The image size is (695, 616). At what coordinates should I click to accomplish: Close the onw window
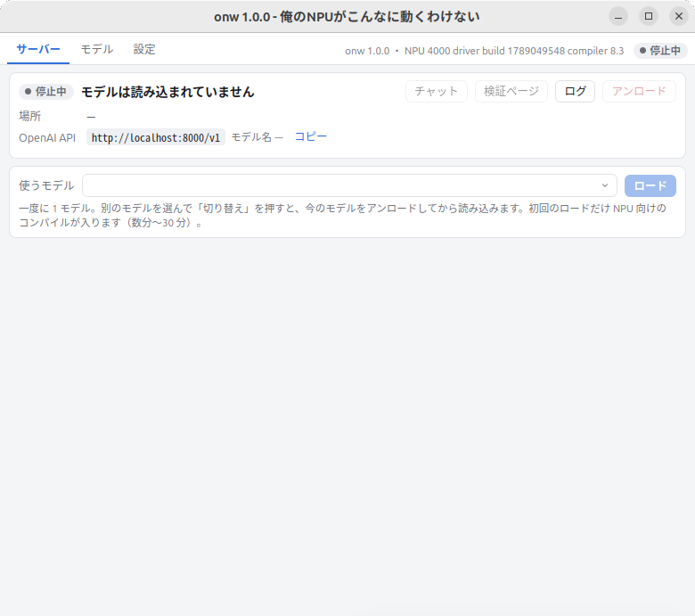(x=679, y=16)
